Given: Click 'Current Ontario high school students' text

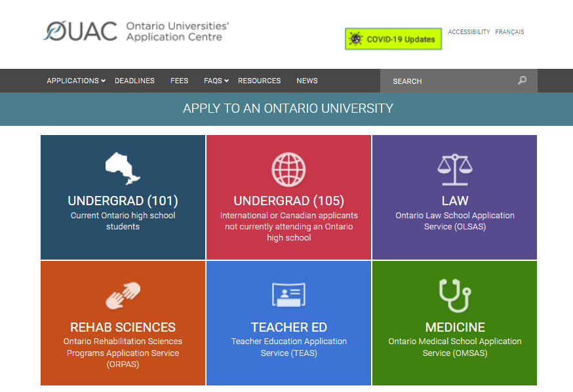Looking at the screenshot, I should tap(123, 221).
